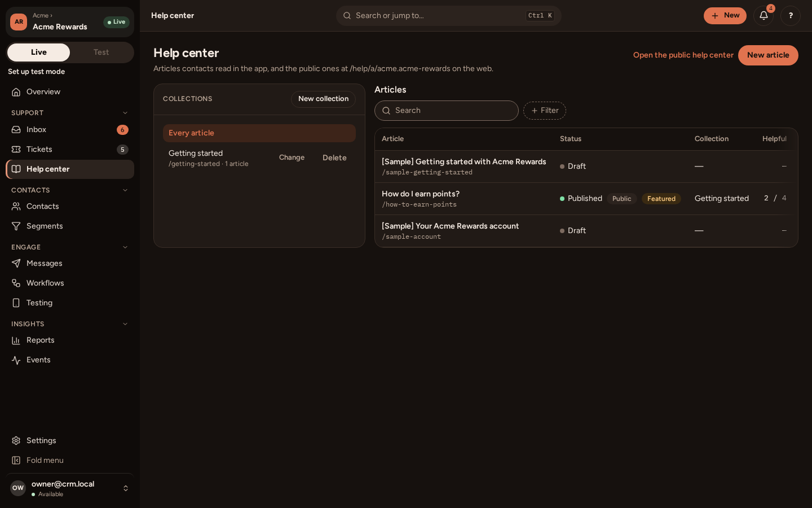Click the Contacts people icon

16,207
